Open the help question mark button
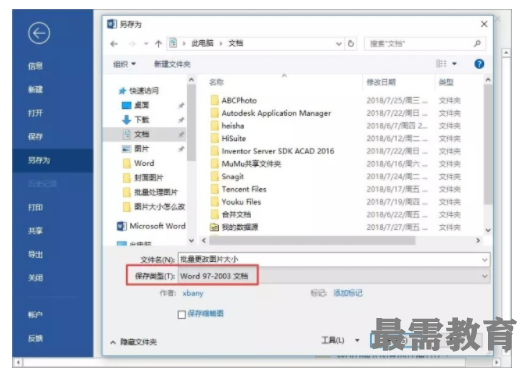 (479, 64)
